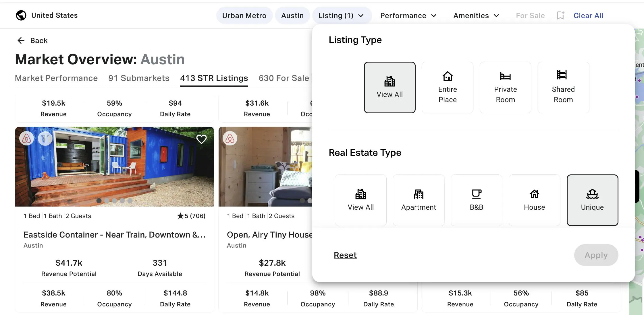This screenshot has width=644, height=315.
Task: Click $15.3k Revenue value
Action: [460, 293]
